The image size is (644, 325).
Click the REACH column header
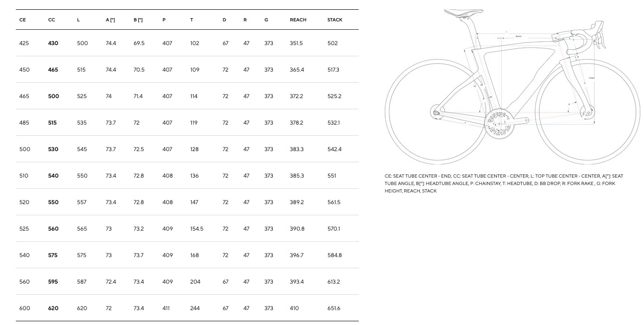(298, 20)
